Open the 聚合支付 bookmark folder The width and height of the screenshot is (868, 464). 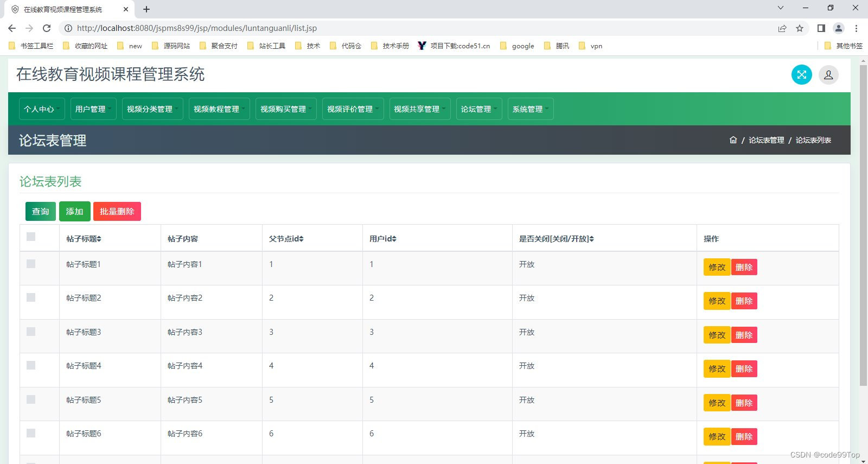click(219, 46)
